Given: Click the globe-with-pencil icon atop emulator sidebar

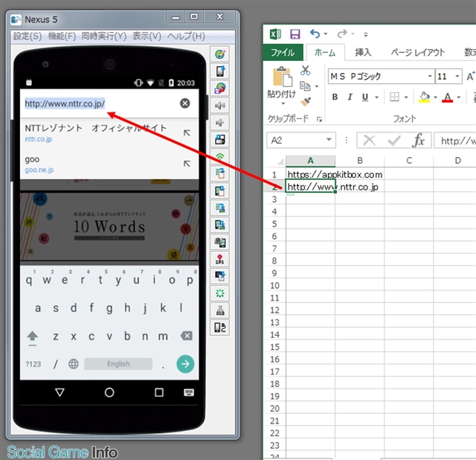Looking at the screenshot, I should tap(220, 54).
